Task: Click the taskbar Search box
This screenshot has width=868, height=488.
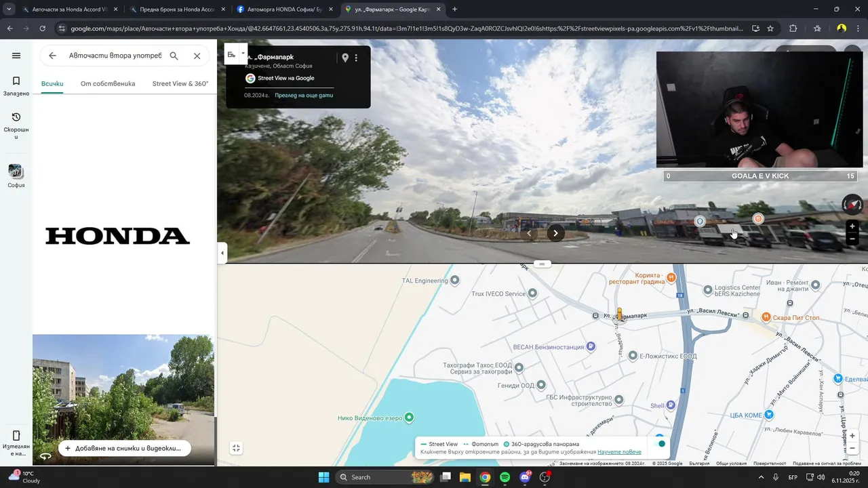Action: tap(385, 477)
